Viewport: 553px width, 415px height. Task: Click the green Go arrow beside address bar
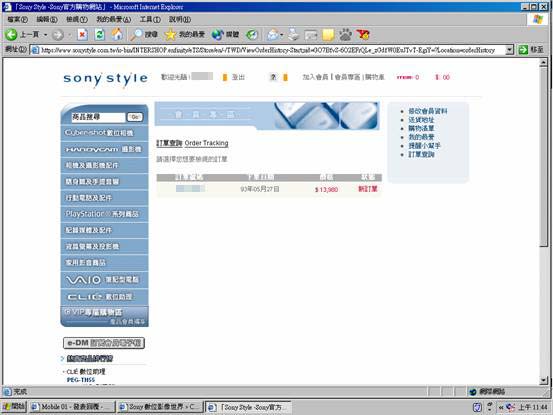523,50
